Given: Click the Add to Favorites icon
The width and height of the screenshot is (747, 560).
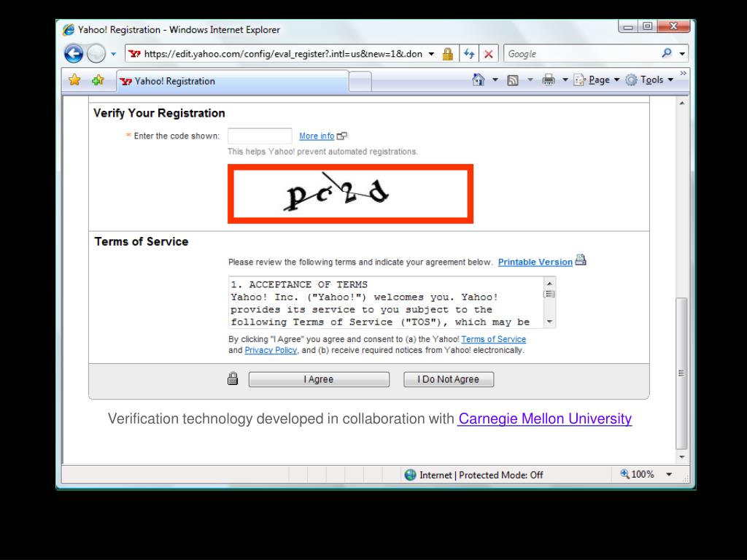Looking at the screenshot, I should [98, 80].
